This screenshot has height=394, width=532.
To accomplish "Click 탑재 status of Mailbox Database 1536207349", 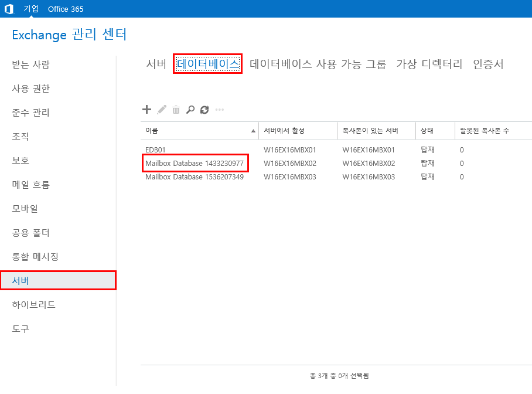I will [x=428, y=177].
